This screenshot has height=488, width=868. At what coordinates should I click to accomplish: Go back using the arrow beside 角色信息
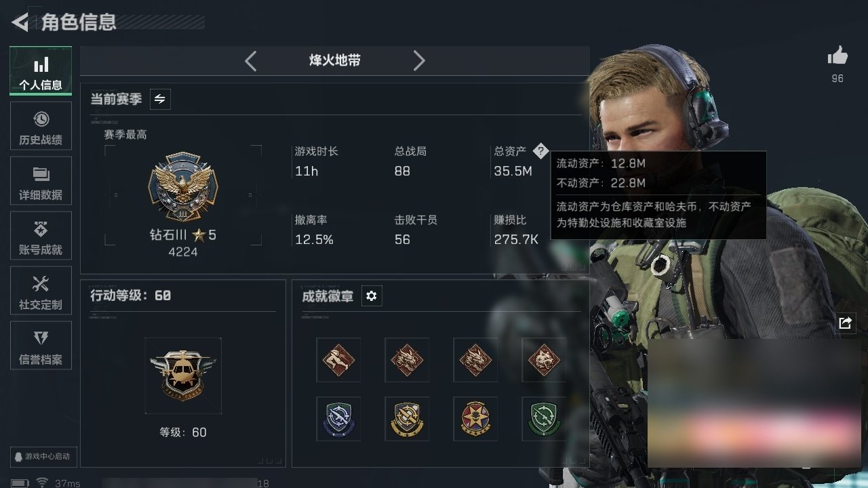point(20,22)
